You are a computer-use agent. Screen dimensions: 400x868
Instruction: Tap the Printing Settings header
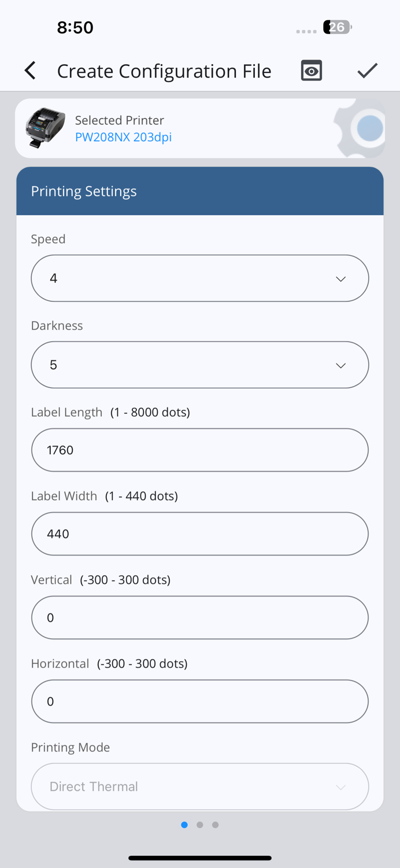(x=199, y=192)
